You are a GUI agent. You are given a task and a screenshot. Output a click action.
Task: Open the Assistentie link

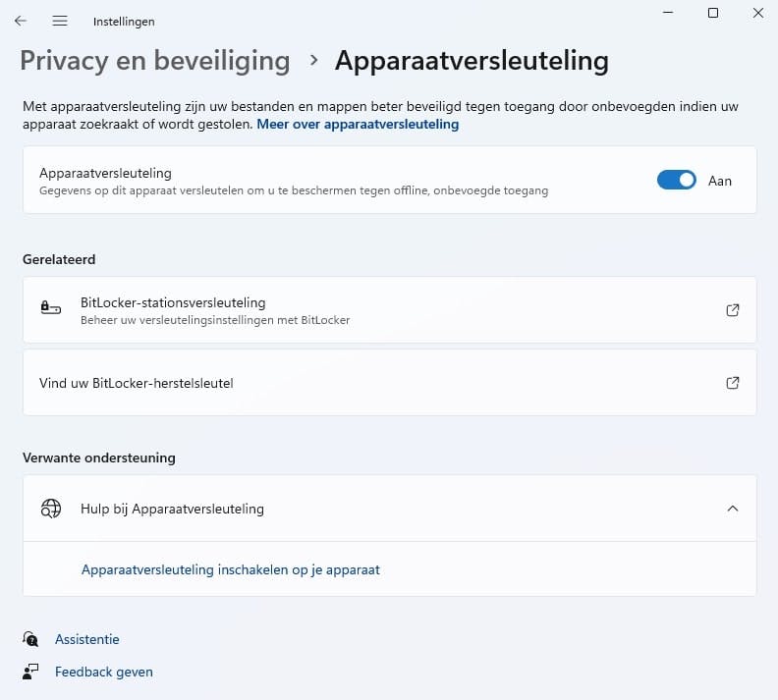(87, 640)
